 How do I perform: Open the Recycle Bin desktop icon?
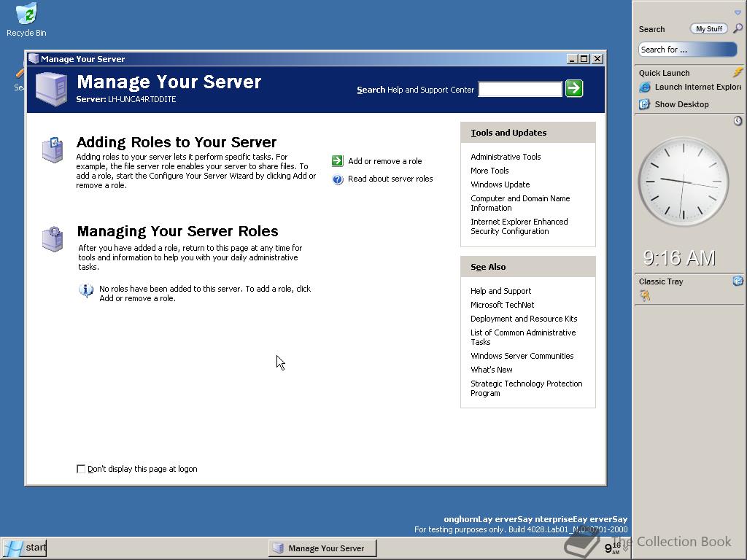(27, 20)
